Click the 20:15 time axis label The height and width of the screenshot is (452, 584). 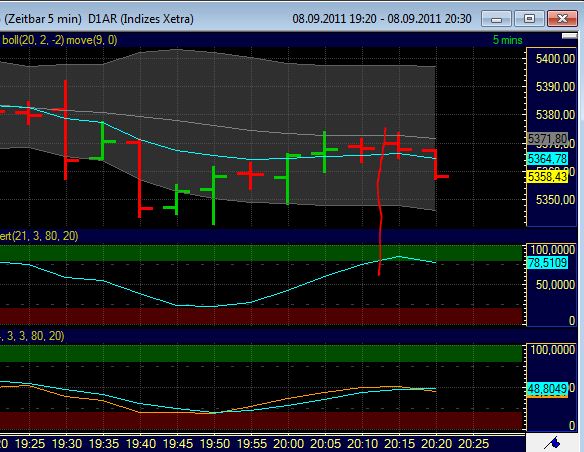(x=399, y=444)
